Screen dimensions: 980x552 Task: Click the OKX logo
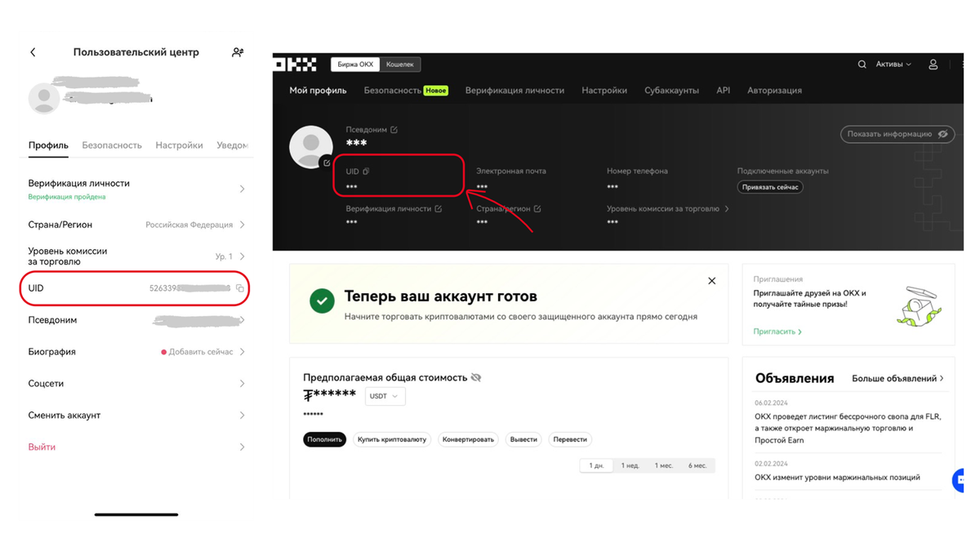[x=296, y=65]
